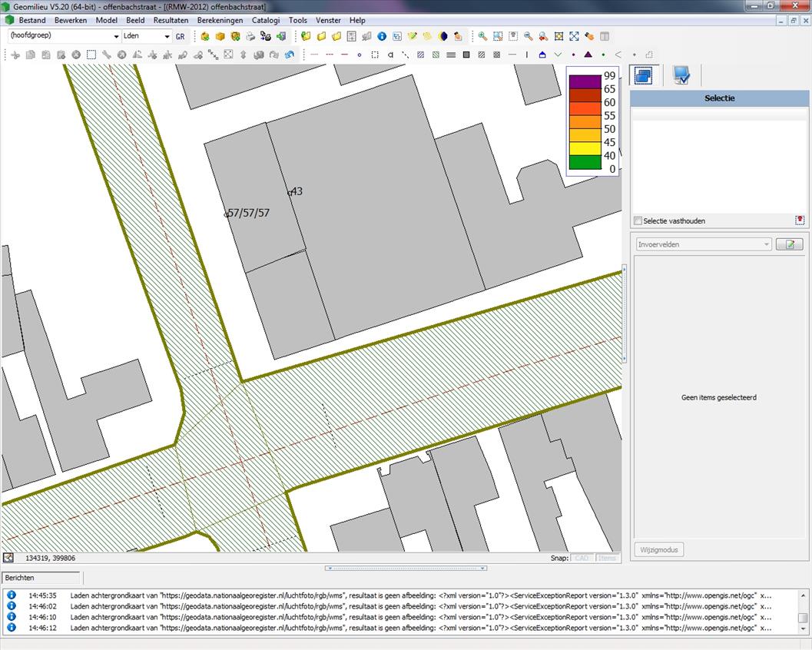Select the 14:46:02 message row
The image size is (812, 650).
click(x=399, y=606)
